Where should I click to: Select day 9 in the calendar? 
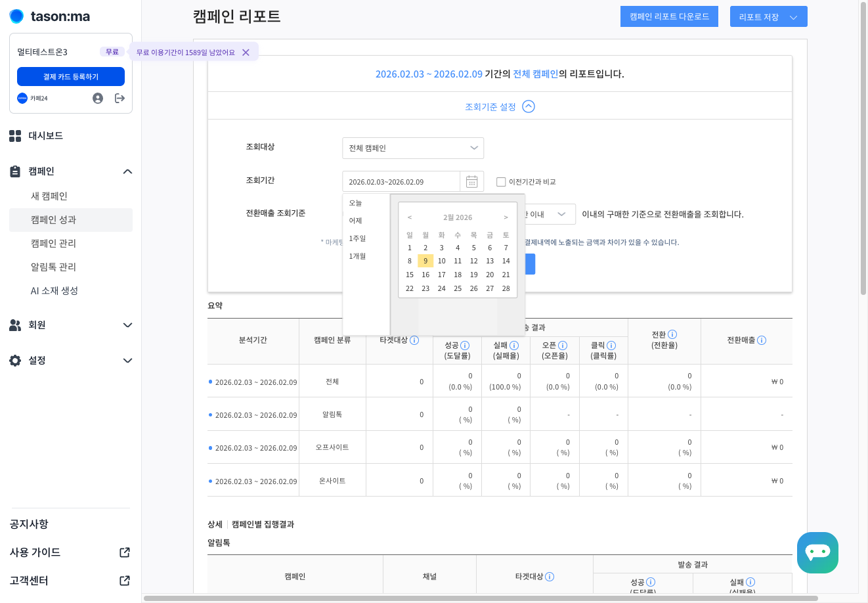425,261
